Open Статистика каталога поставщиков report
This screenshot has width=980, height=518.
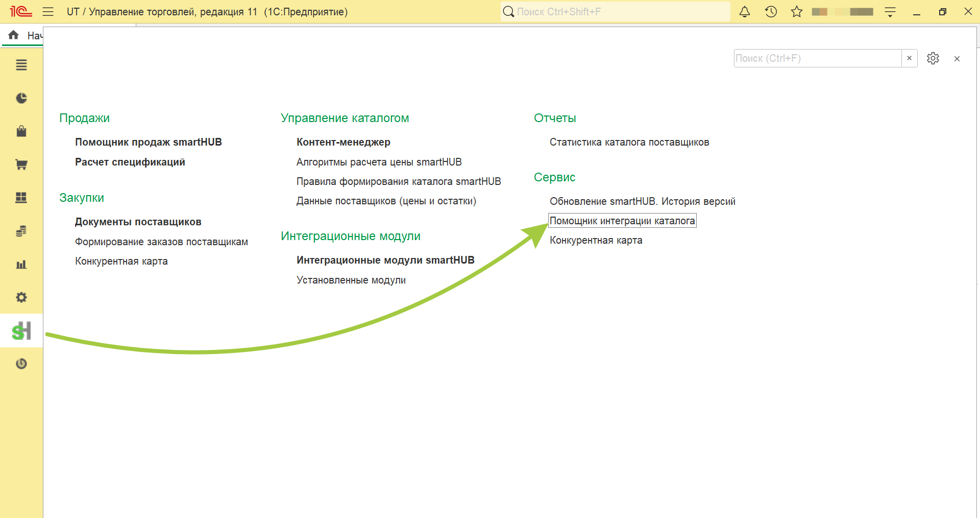click(x=629, y=142)
